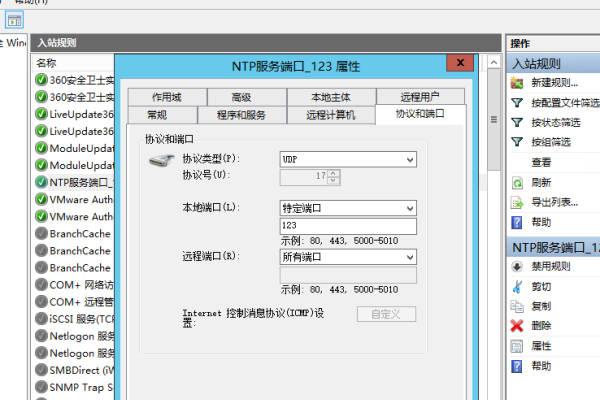This screenshot has height=400, width=600.
Task: Click 入站规则 header in Actions pane
Action: pos(553,64)
